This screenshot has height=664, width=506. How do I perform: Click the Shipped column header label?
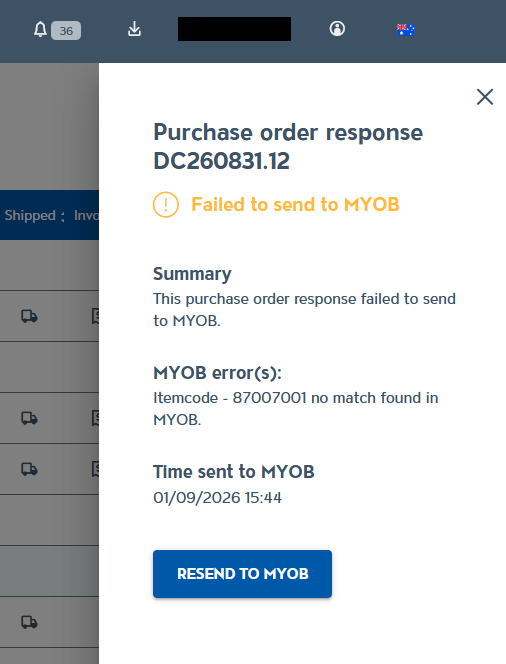pos(30,215)
